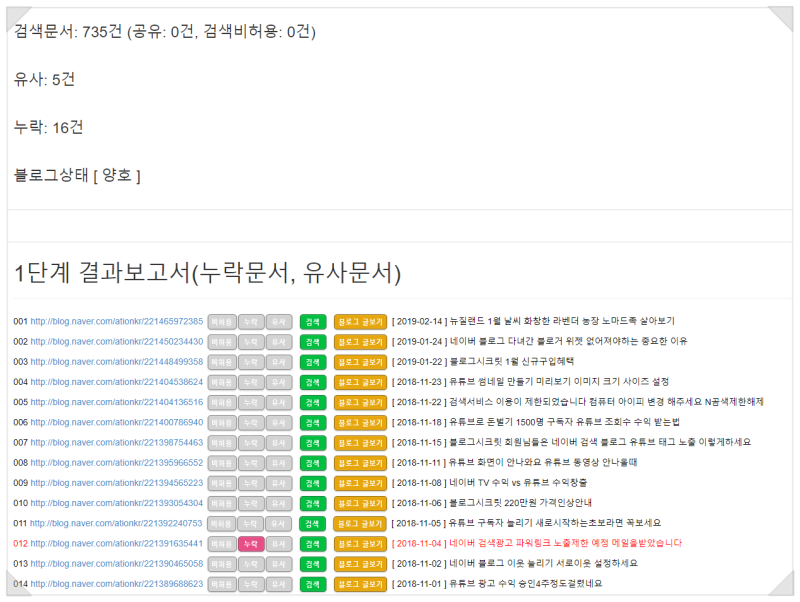This screenshot has width=800, height=602.
Task: Click the gray 누락 button in row 006
Action: [x=251, y=423]
